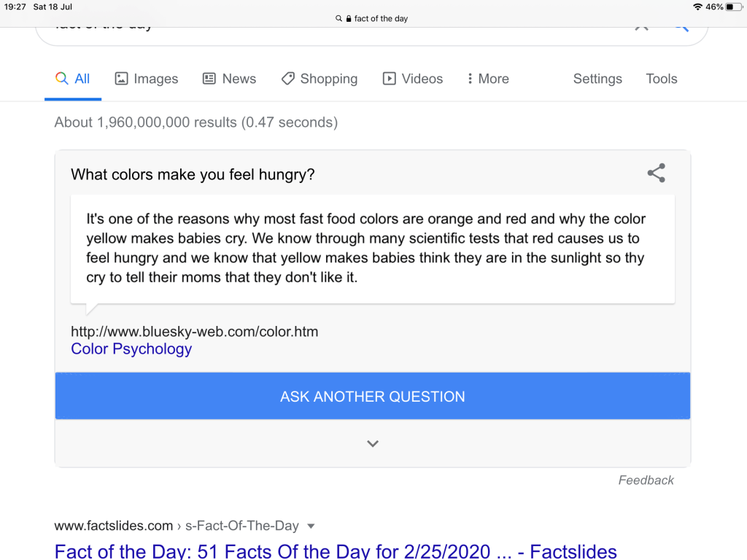The width and height of the screenshot is (747, 560).
Task: Open the Factslides Fact of the Day result
Action: (x=336, y=551)
